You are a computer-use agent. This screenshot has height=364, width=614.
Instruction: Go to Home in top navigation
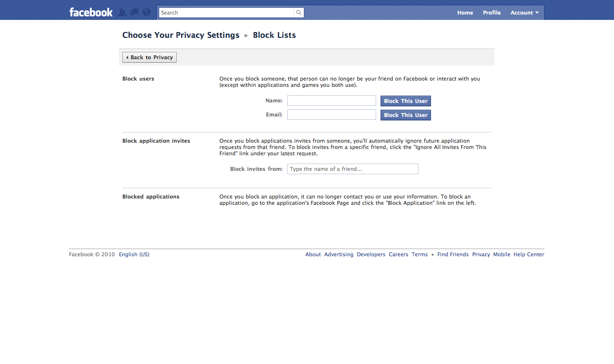tap(465, 13)
